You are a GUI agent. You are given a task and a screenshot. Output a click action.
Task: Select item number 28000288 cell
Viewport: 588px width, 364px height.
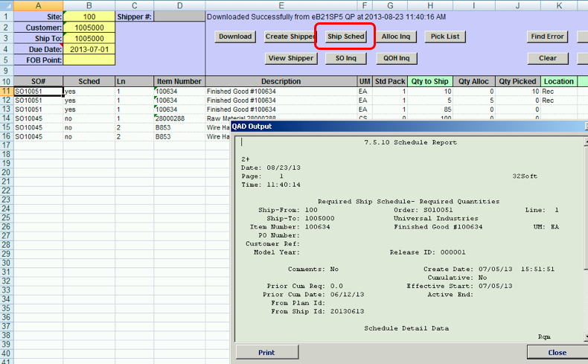[x=179, y=118]
